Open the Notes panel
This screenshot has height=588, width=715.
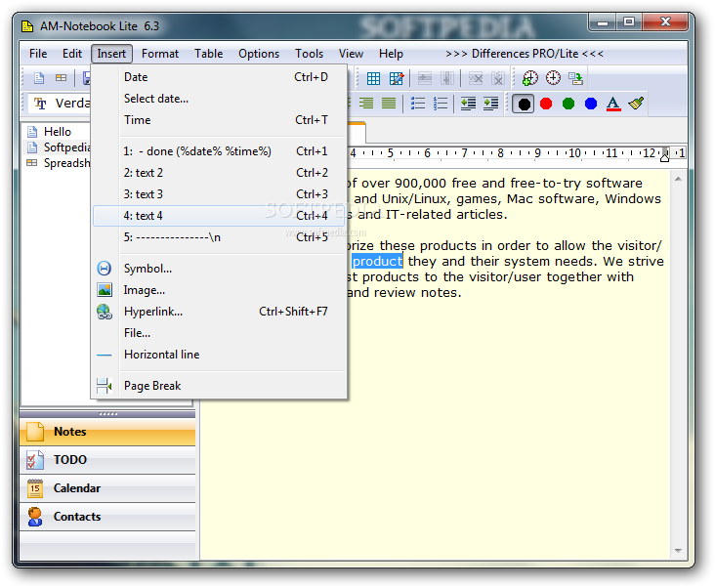107,432
